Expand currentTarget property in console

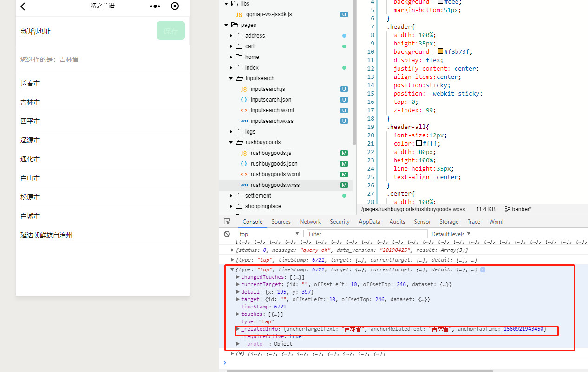(x=238, y=284)
